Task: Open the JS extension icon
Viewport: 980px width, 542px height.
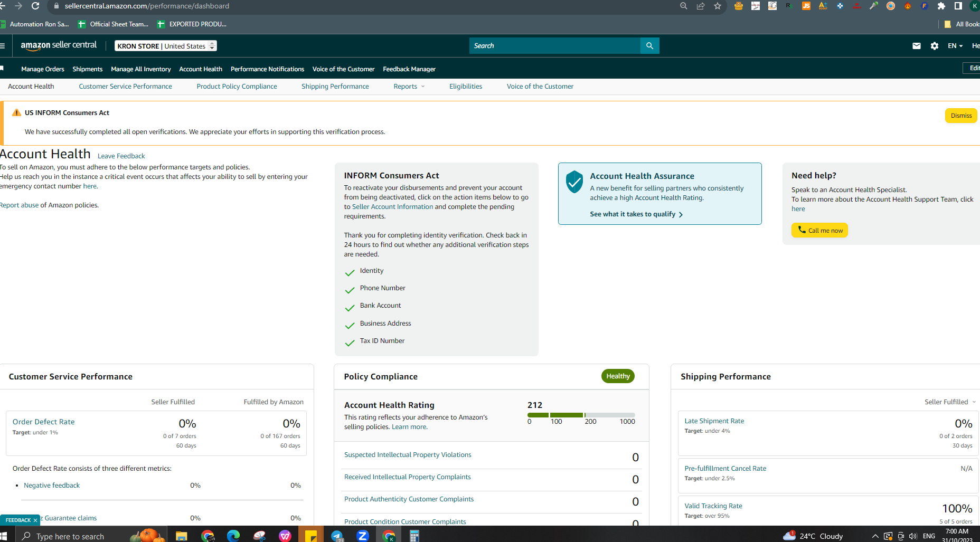Action: pos(806,6)
